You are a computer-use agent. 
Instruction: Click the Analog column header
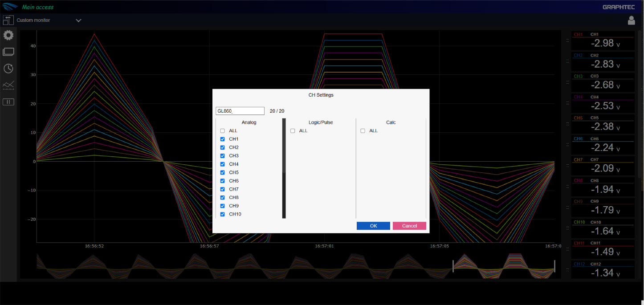pyautogui.click(x=249, y=122)
